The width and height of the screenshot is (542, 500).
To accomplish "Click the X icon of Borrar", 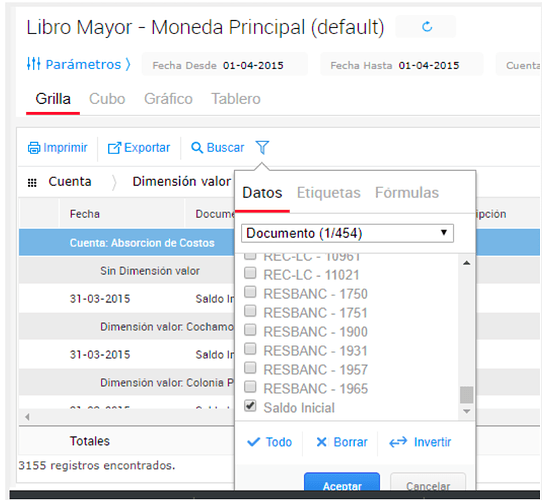I will click(x=321, y=442).
